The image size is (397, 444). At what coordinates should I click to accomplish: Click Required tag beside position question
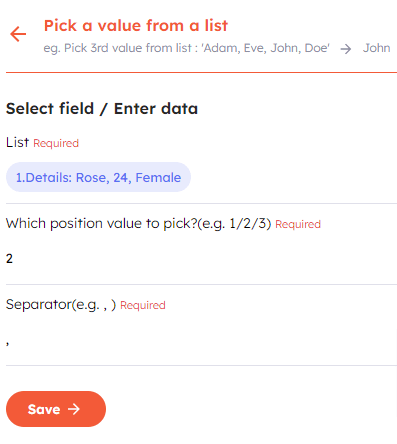pyautogui.click(x=298, y=224)
